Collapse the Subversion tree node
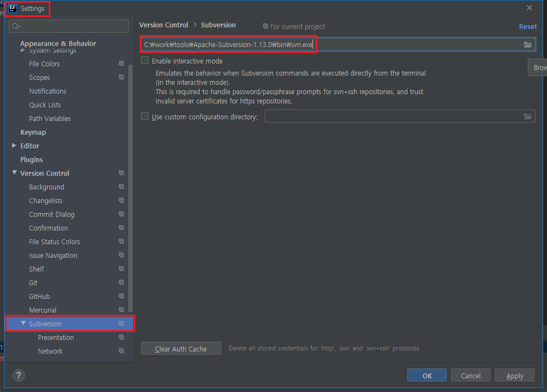 pyautogui.click(x=24, y=324)
